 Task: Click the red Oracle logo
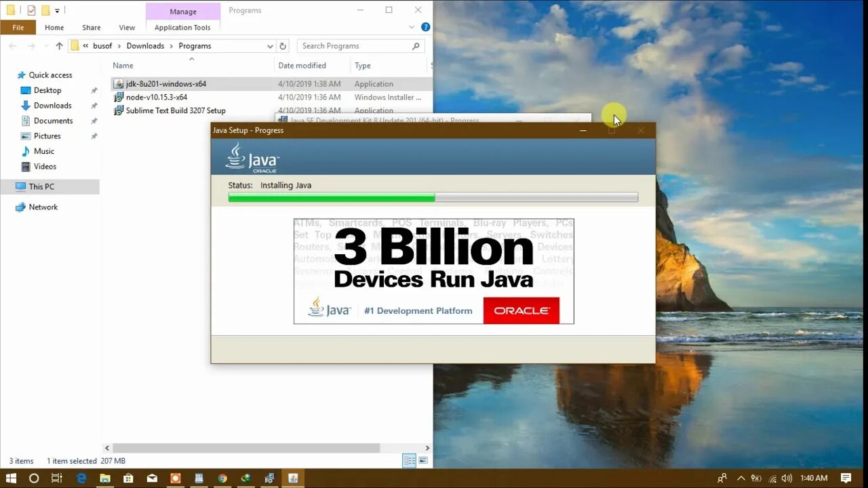tap(521, 310)
